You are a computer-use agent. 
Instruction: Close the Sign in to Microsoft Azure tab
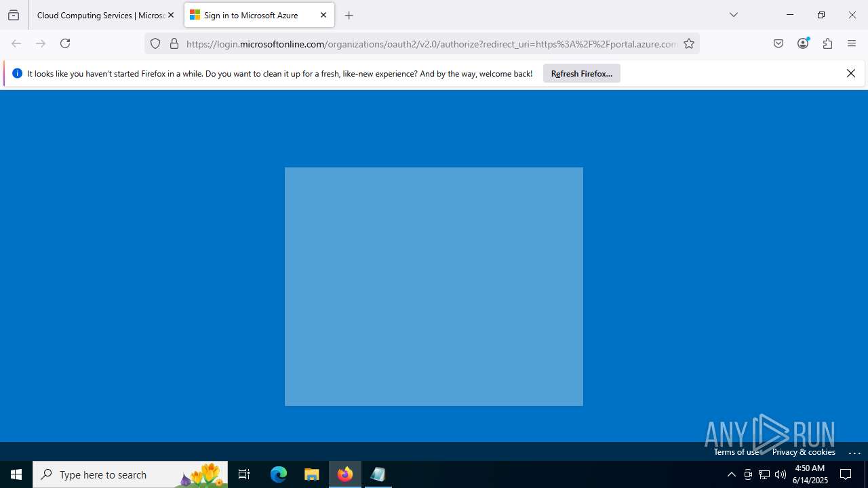tap(323, 15)
